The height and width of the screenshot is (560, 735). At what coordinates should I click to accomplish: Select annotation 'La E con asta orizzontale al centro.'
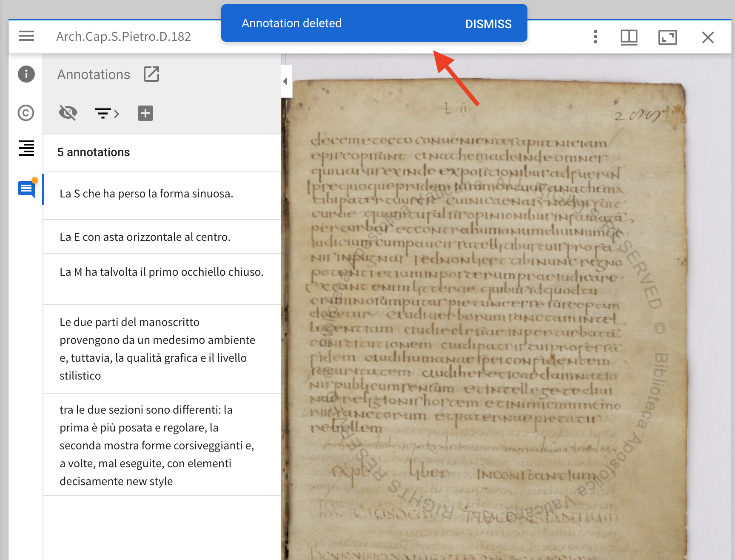coord(162,237)
